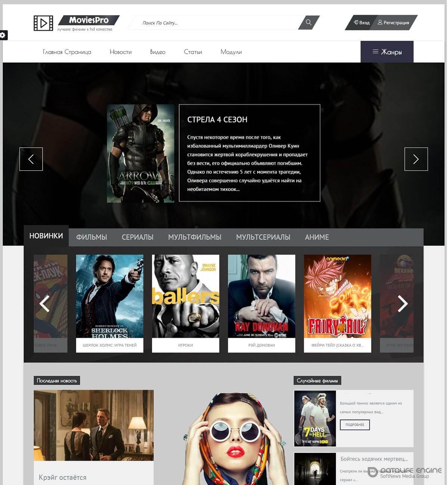Open the Видео menu item
The height and width of the screenshot is (485, 448).
(x=158, y=52)
